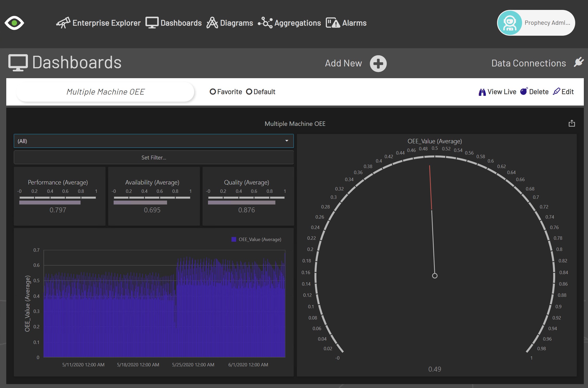Mark this dashboard as Favorite
This screenshot has height=388, width=588.
tap(213, 92)
